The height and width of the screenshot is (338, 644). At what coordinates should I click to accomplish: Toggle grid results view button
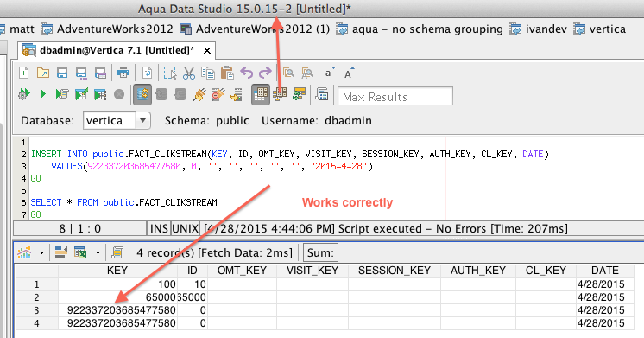(261, 94)
